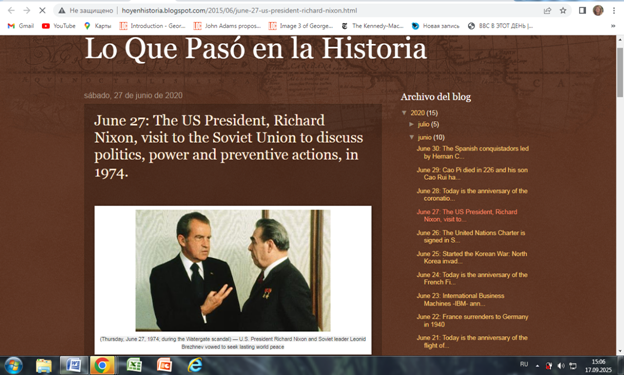Open the share page icon in address bar
The width and height of the screenshot is (625, 376).
coord(547,10)
